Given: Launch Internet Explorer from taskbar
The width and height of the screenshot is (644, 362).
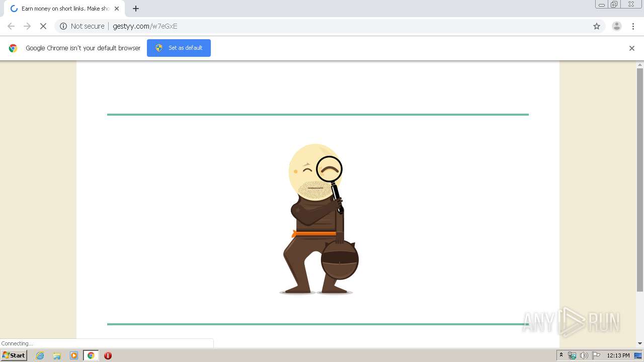Looking at the screenshot, I should (40, 355).
